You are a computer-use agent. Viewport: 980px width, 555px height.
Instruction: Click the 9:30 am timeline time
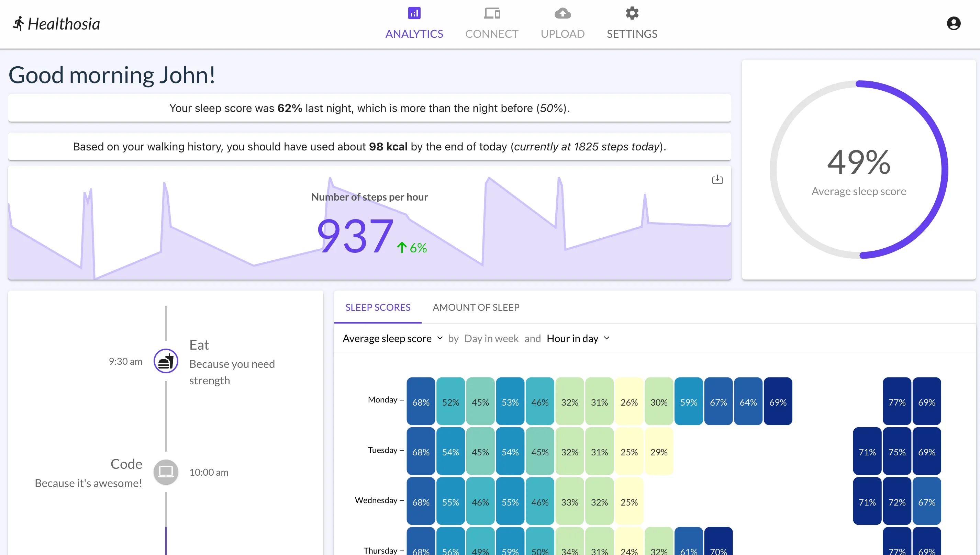(x=125, y=361)
